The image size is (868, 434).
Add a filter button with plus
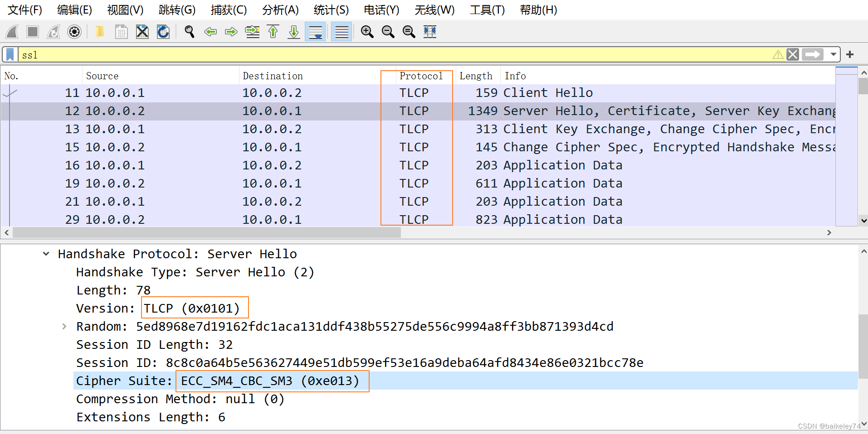pos(850,55)
